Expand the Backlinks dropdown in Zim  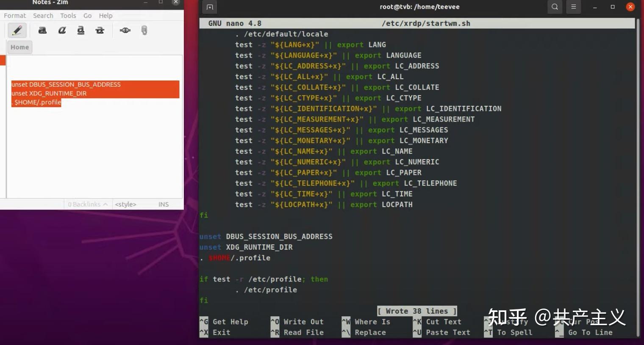(88, 204)
